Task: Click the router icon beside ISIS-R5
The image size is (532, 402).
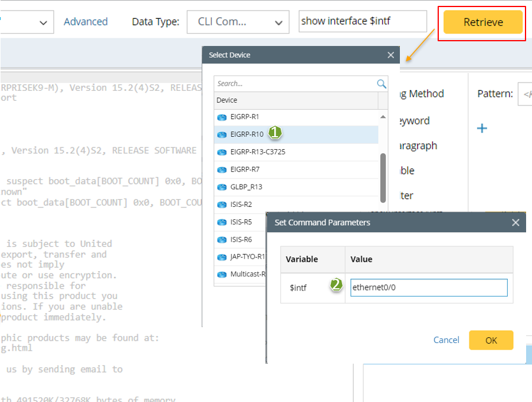Action: 222,222
